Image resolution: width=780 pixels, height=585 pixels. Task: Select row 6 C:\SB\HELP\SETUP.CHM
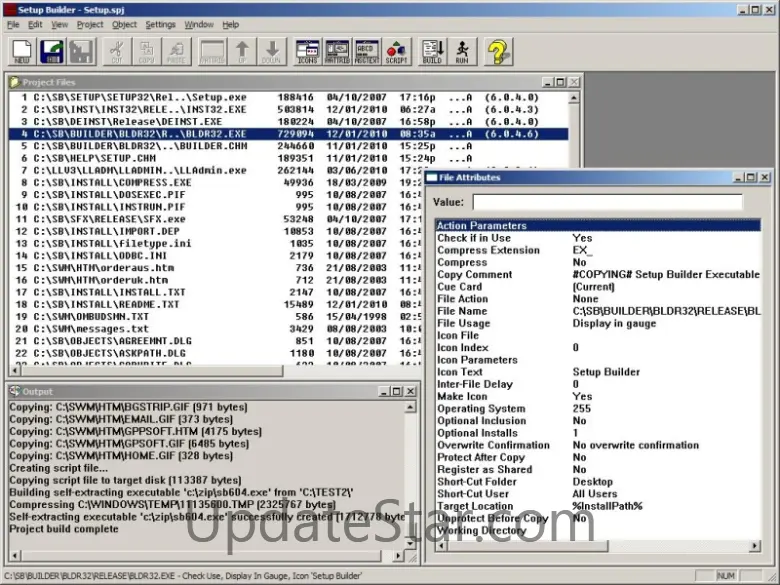289,158
